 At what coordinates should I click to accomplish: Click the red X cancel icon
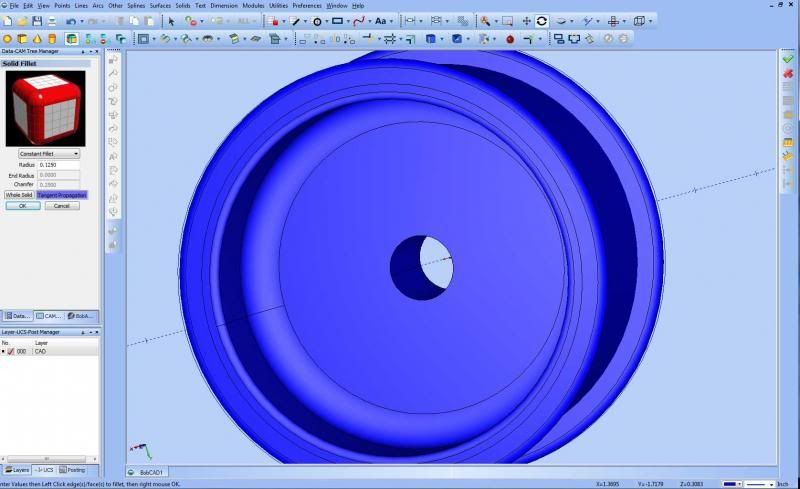pyautogui.click(x=788, y=73)
